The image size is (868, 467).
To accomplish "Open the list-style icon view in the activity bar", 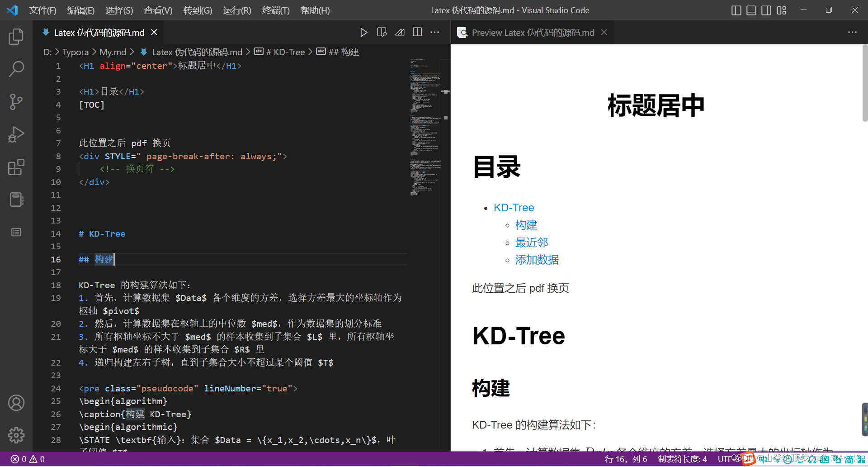I will point(16,232).
